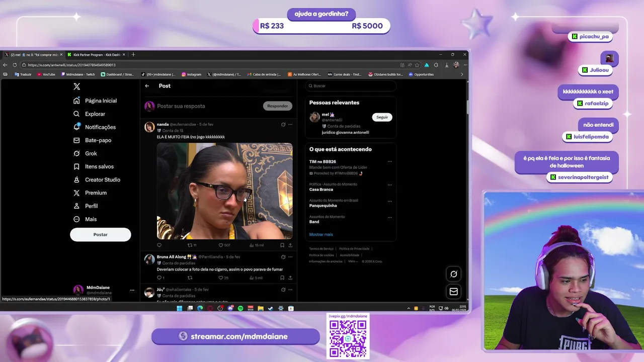Open Grok from the sidebar

coord(86,153)
